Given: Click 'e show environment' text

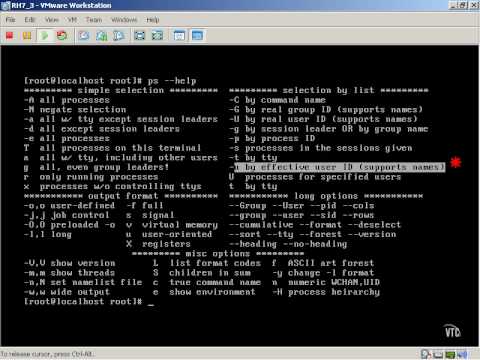Looking at the screenshot, I should (204, 292).
